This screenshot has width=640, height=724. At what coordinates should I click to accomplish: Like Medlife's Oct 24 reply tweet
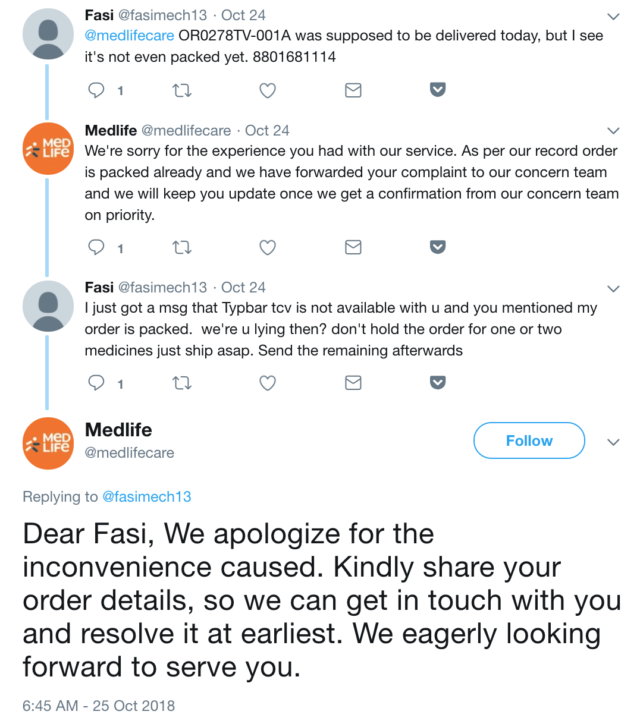267,246
